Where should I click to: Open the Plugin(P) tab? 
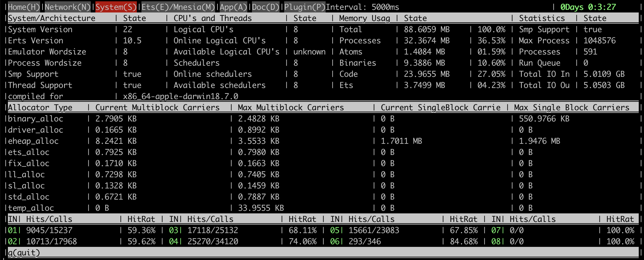pos(305,7)
